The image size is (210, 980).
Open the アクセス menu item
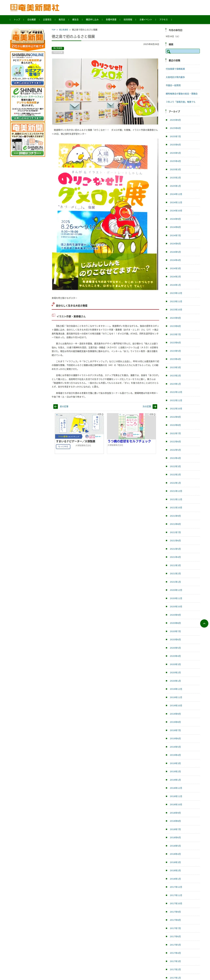click(164, 19)
